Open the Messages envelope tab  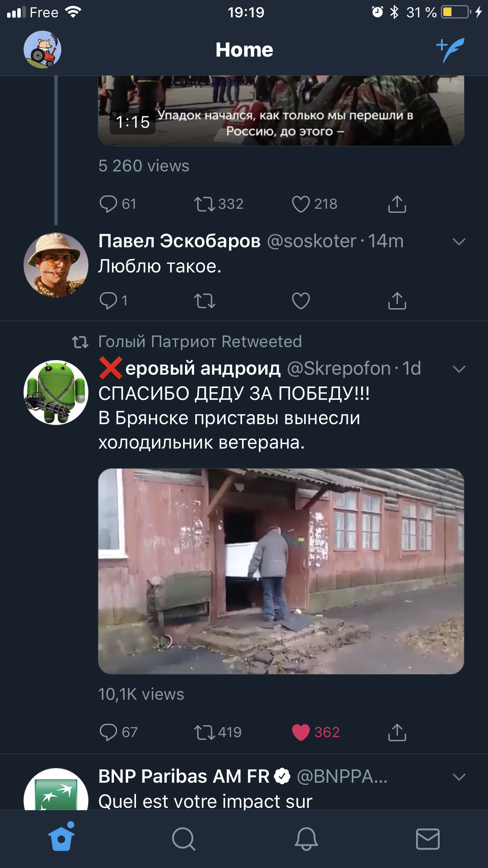[428, 839]
